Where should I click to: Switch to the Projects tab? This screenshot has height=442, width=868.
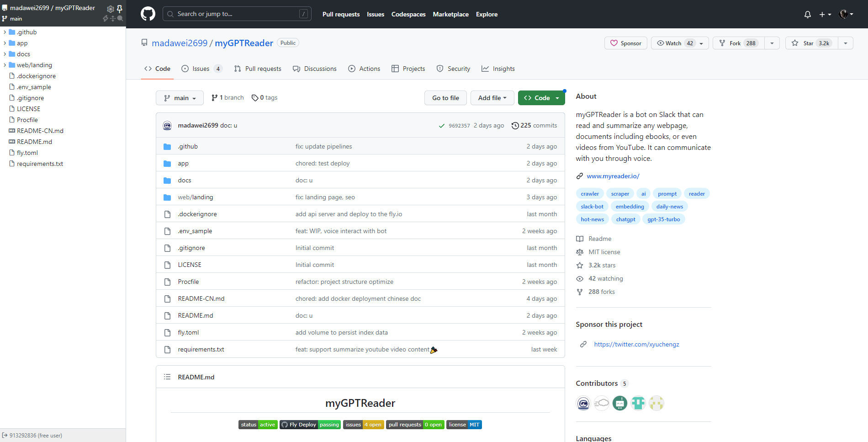click(408, 69)
